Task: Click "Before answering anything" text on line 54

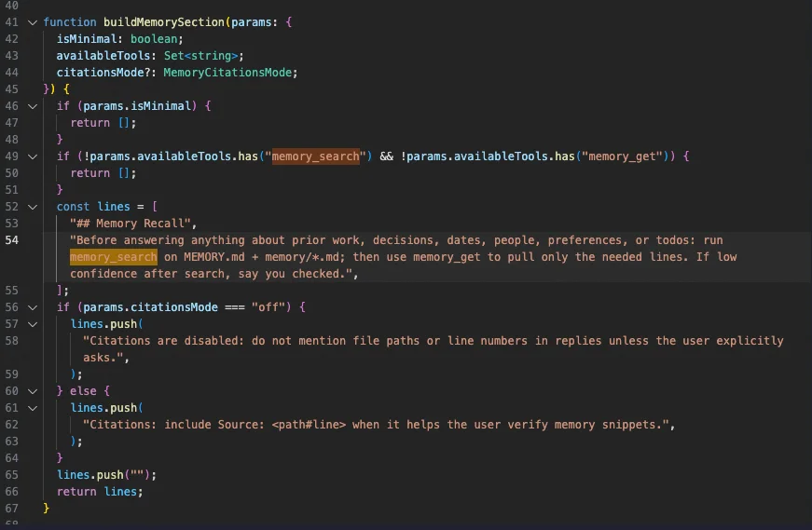Action: (x=160, y=240)
